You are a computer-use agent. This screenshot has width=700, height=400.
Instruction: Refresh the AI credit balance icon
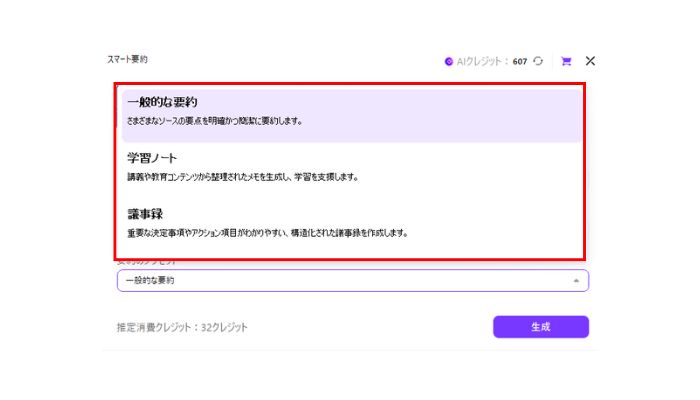(538, 61)
